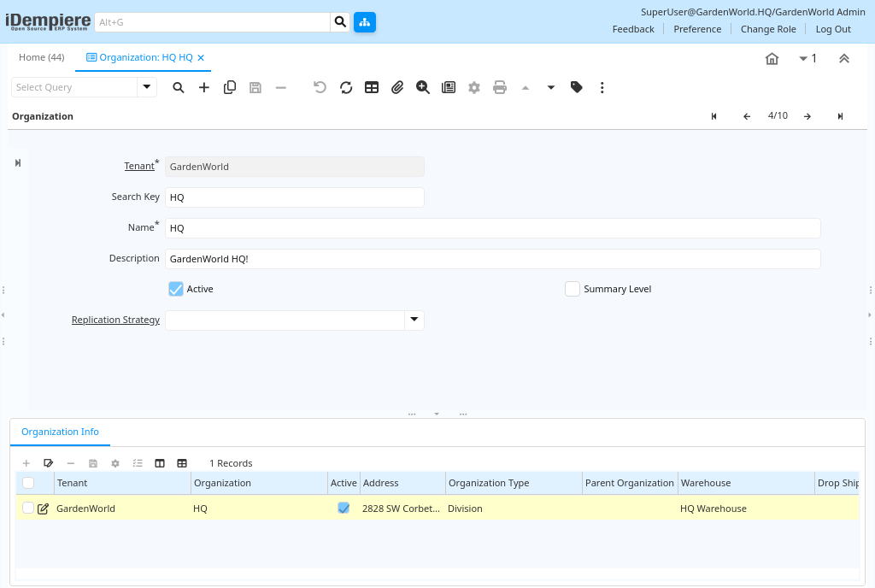Create a new record with plus icon

point(204,87)
